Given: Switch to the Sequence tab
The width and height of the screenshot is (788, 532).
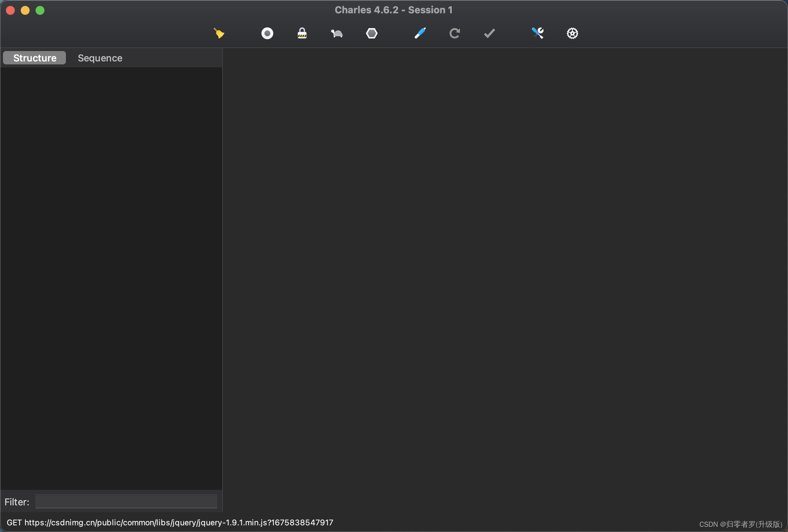Looking at the screenshot, I should pyautogui.click(x=100, y=58).
